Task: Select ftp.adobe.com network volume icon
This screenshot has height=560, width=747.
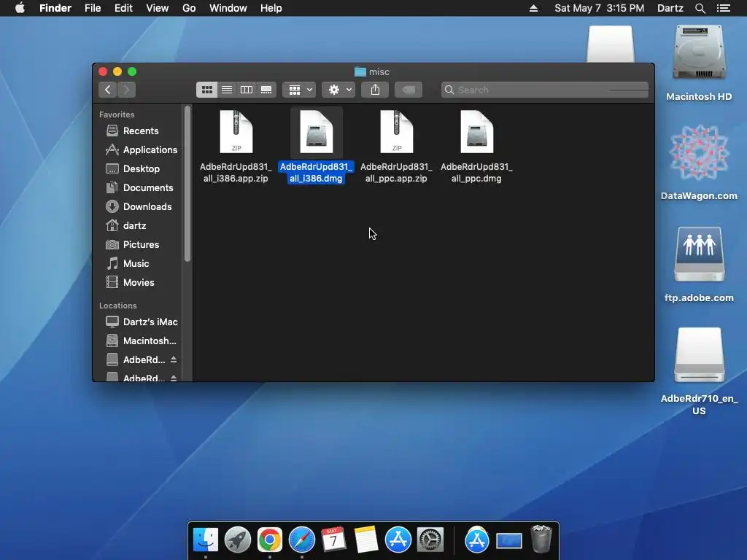Action: coord(699,254)
